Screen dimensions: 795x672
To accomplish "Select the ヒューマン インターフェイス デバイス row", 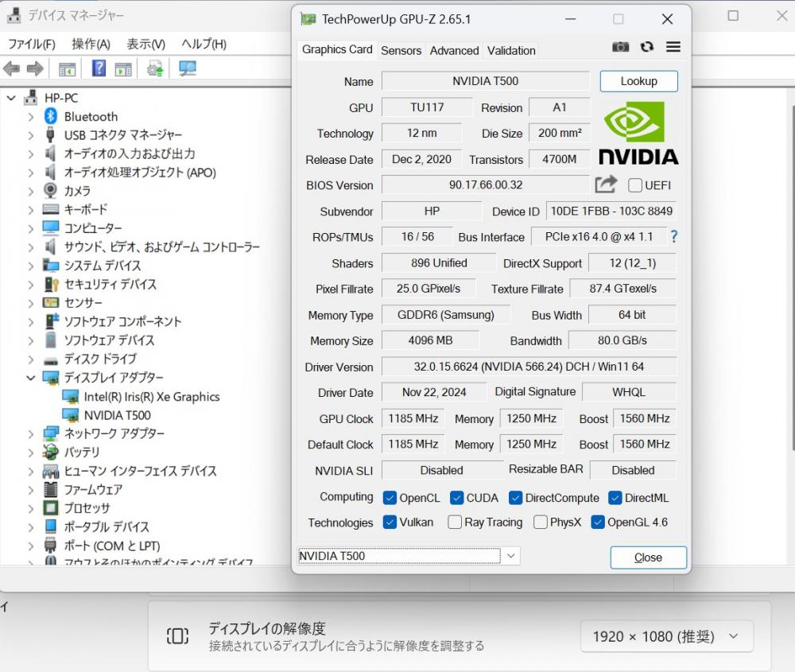I will 140,471.
